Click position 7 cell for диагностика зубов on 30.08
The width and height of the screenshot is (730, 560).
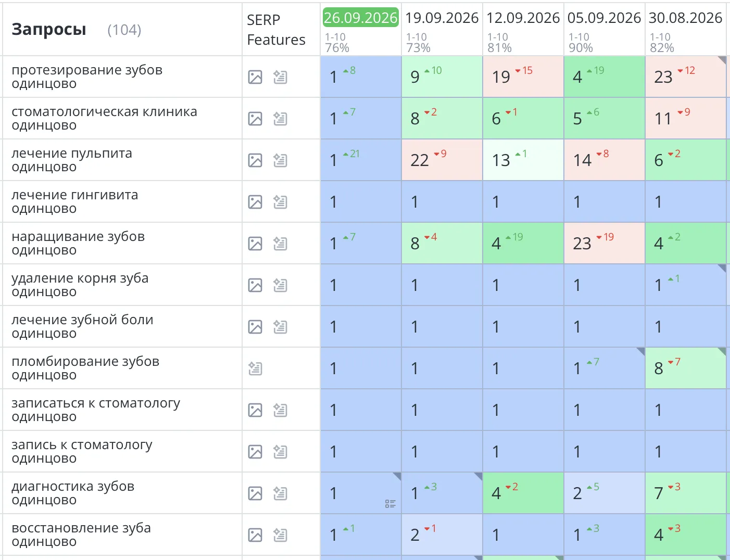pos(686,493)
